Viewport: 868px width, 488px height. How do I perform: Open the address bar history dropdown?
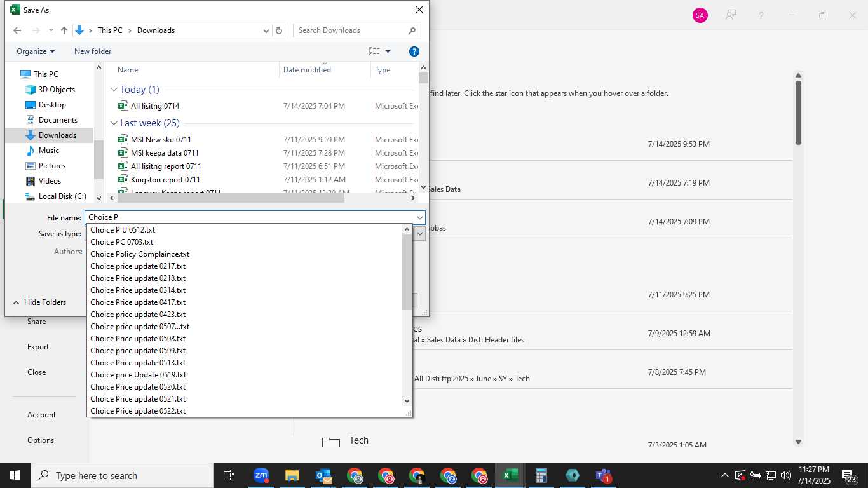click(266, 30)
